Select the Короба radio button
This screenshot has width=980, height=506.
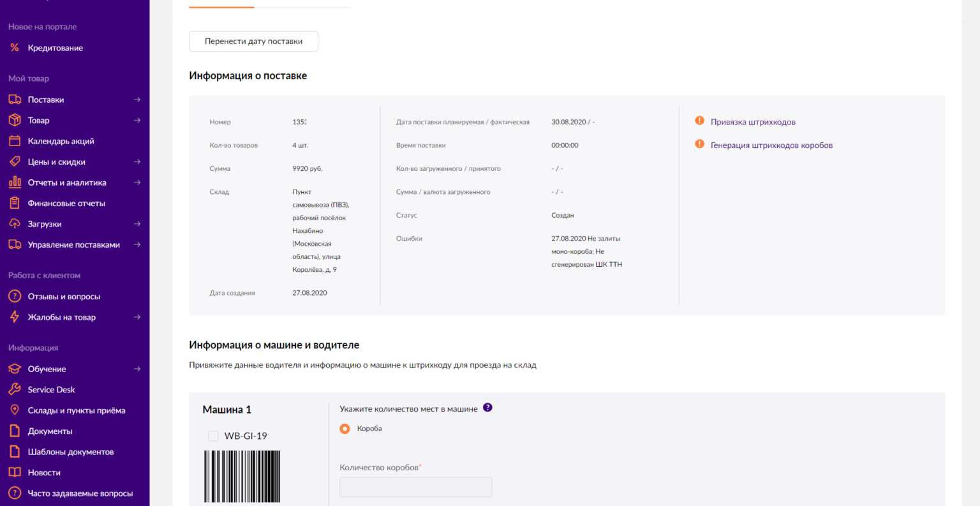click(x=345, y=429)
